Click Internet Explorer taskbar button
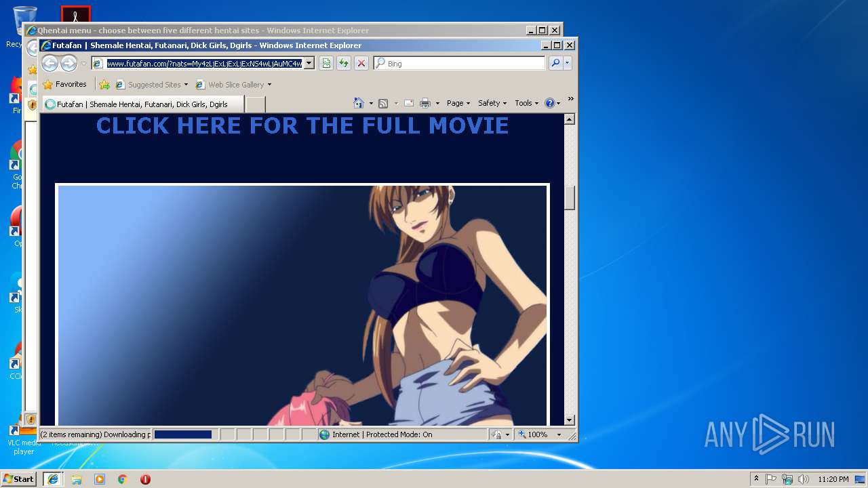Screen dimensions: 868x488 coord(53,479)
